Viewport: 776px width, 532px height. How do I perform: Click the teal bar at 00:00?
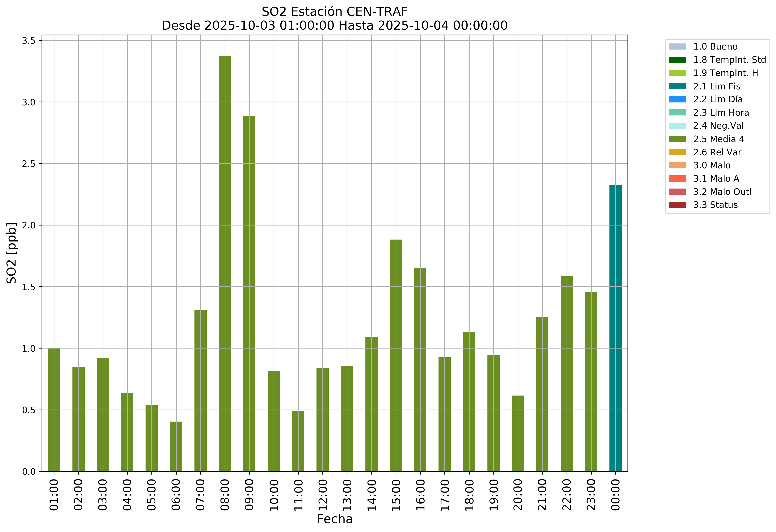615,328
